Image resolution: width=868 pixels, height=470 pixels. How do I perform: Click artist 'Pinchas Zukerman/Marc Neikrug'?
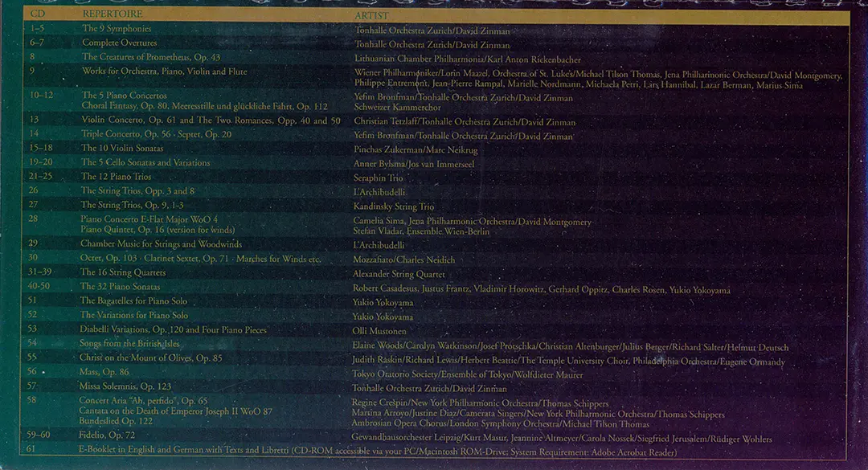[416, 150]
